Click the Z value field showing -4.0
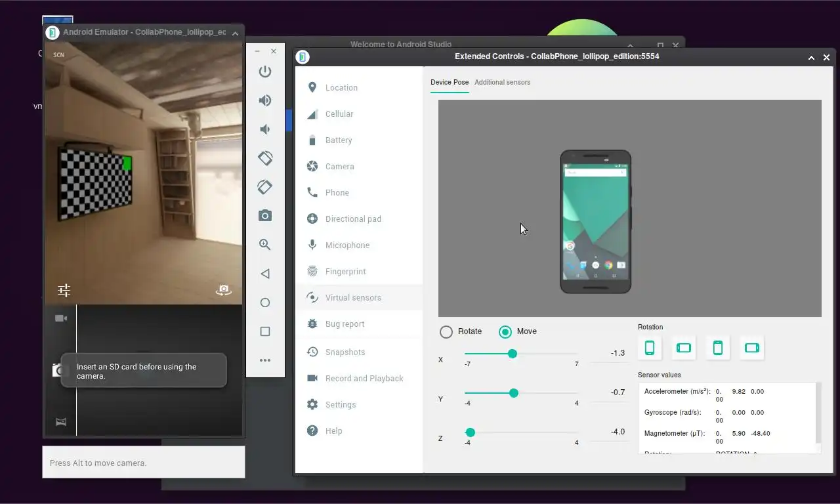Viewport: 840px width, 504px height. pyautogui.click(x=608, y=432)
